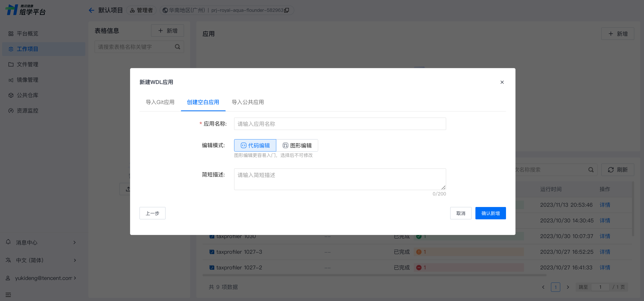Expand the 消息中心 menu chevron

[x=75, y=242]
